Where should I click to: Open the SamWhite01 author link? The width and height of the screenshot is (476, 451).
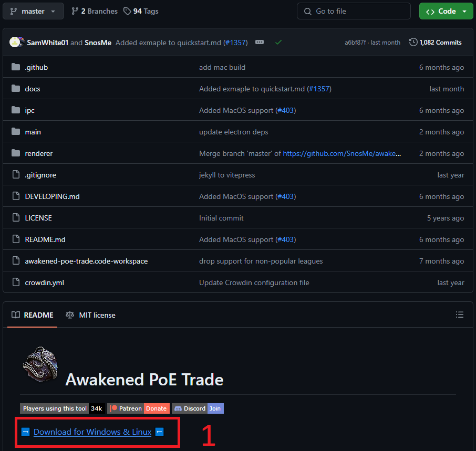[x=48, y=43]
